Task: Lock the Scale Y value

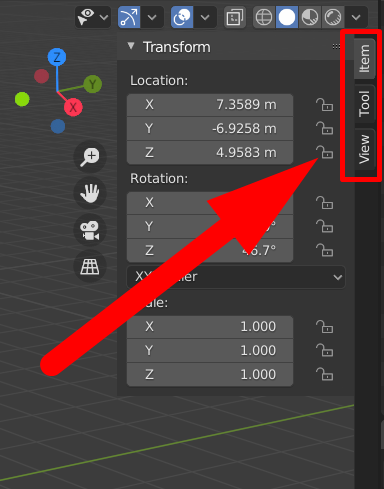Action: click(x=324, y=350)
